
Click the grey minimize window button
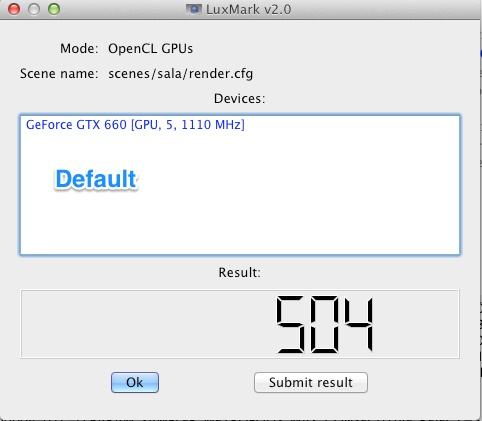(x=34, y=9)
